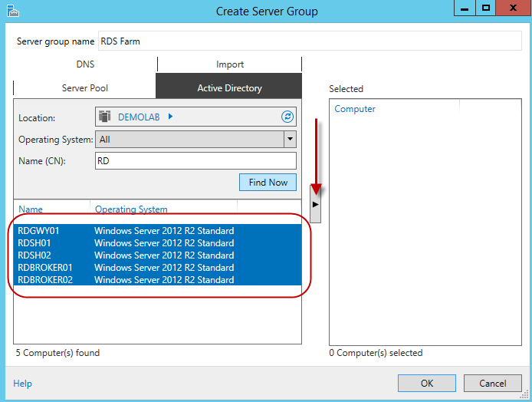Select the Active Directory tab
The height and width of the screenshot is (402, 532).
(229, 88)
